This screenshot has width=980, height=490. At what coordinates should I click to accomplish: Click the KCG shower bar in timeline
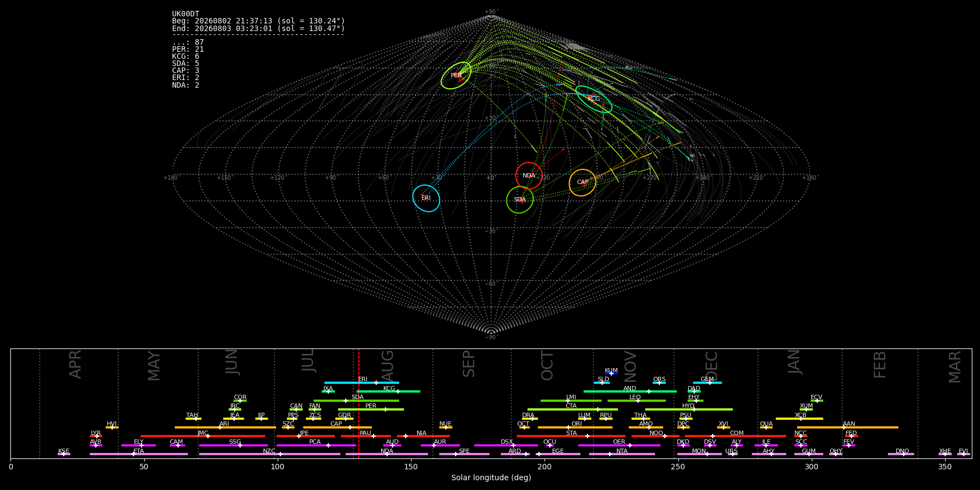[x=388, y=391]
